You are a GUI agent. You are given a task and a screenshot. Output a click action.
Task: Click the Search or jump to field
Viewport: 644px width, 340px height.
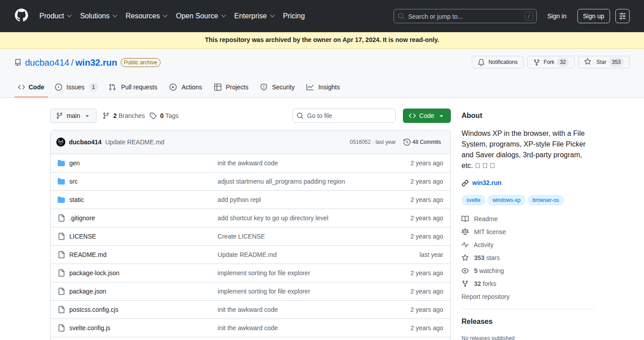pos(465,16)
